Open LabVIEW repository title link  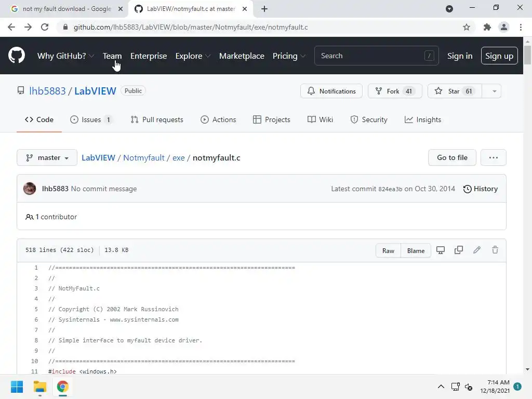click(x=96, y=91)
